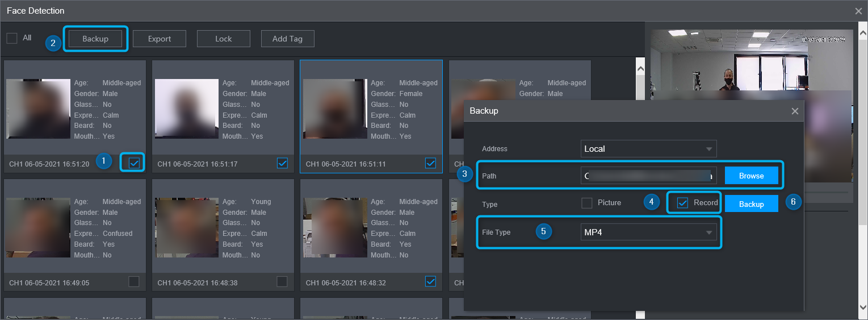Disable the Record checkbox

coord(683,203)
